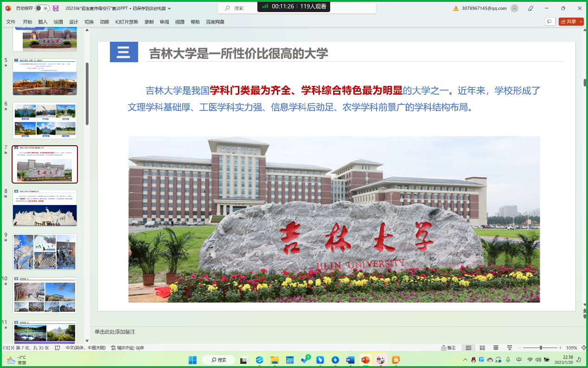Toggle the AutoSave (自动保存) switch

42,8
